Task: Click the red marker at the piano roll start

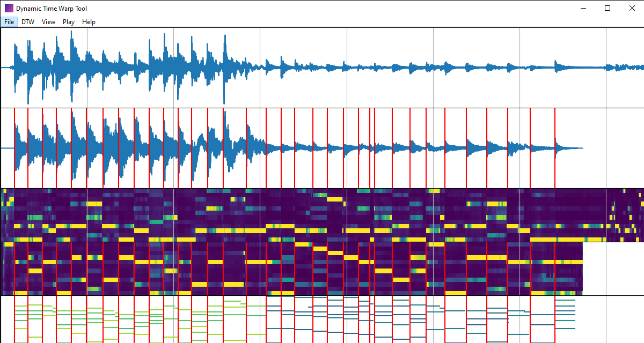Action: tap(15, 319)
